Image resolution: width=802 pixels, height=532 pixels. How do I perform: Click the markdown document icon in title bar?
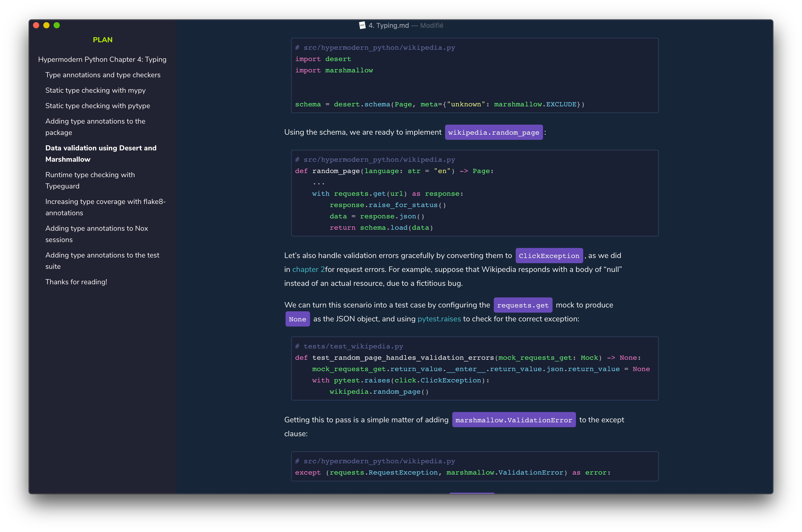point(362,25)
